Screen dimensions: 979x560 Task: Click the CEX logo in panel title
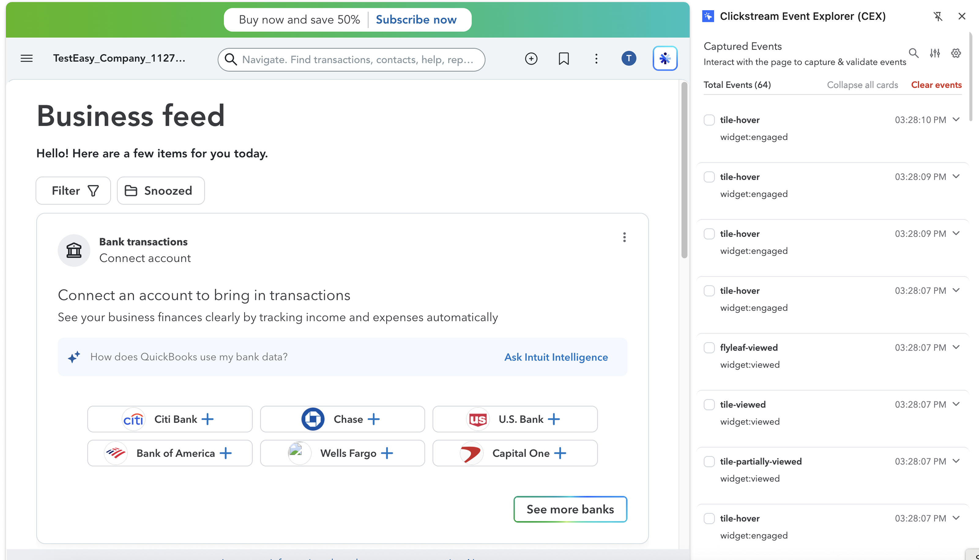(x=708, y=16)
